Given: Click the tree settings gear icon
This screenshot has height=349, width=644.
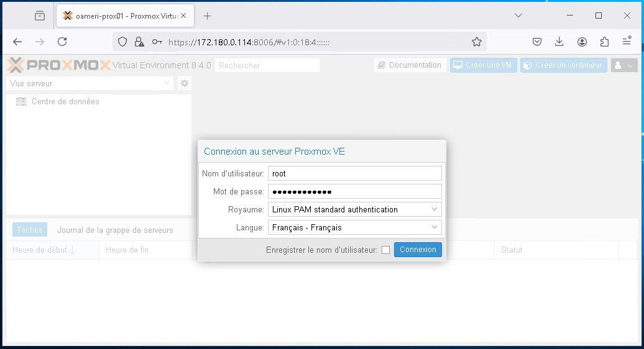Looking at the screenshot, I should pos(185,83).
